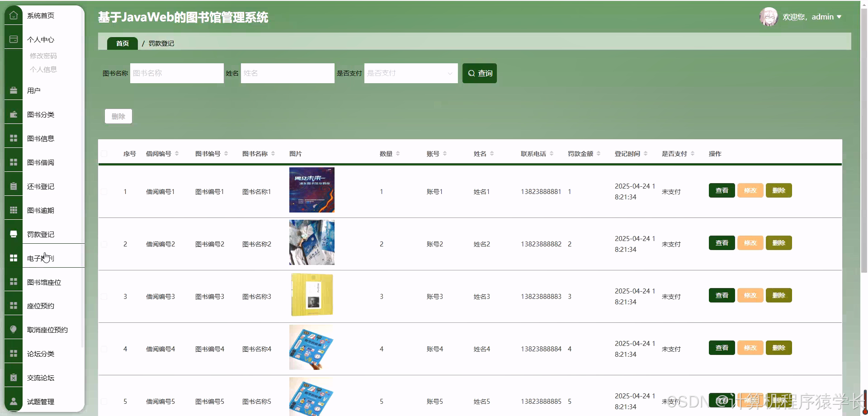Sort by 图书名称 column arrows
Viewport: 868px width, 416px height.
point(273,154)
